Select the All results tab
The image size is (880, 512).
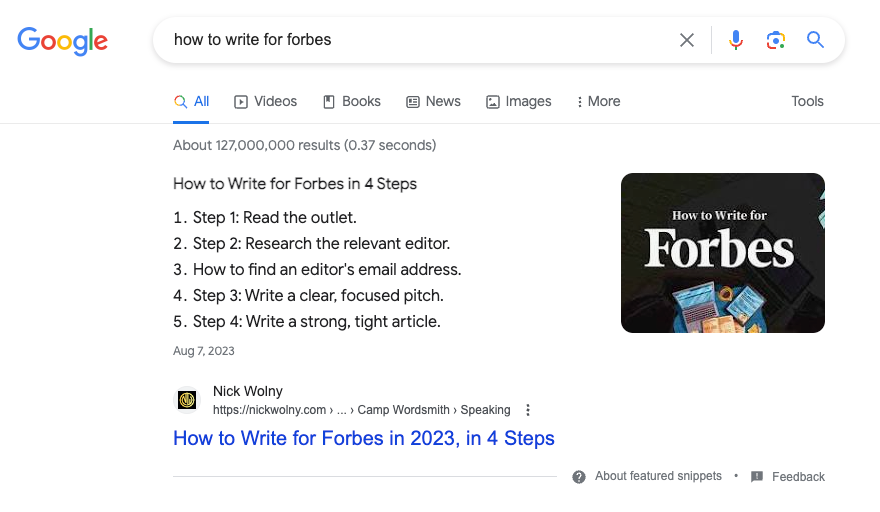[x=191, y=102]
